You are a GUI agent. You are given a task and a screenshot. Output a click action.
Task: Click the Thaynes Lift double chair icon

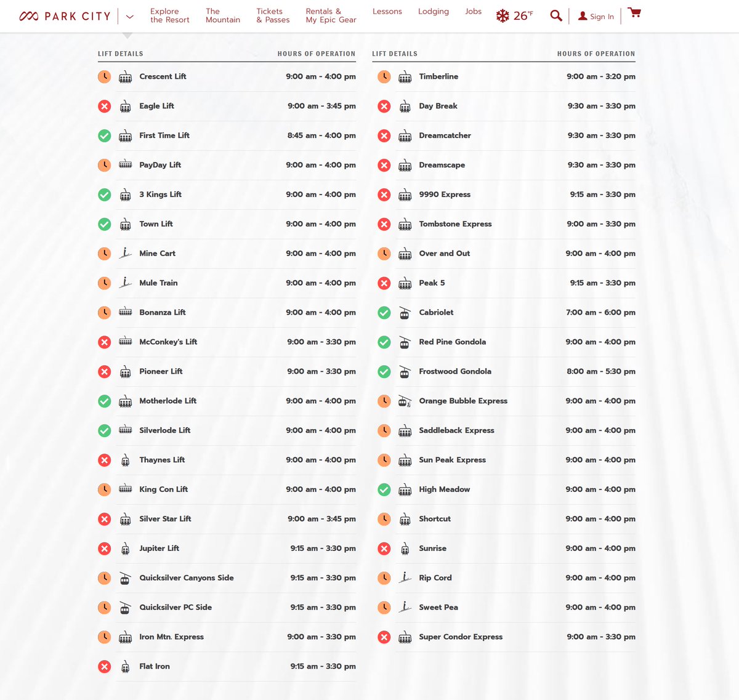tap(125, 460)
